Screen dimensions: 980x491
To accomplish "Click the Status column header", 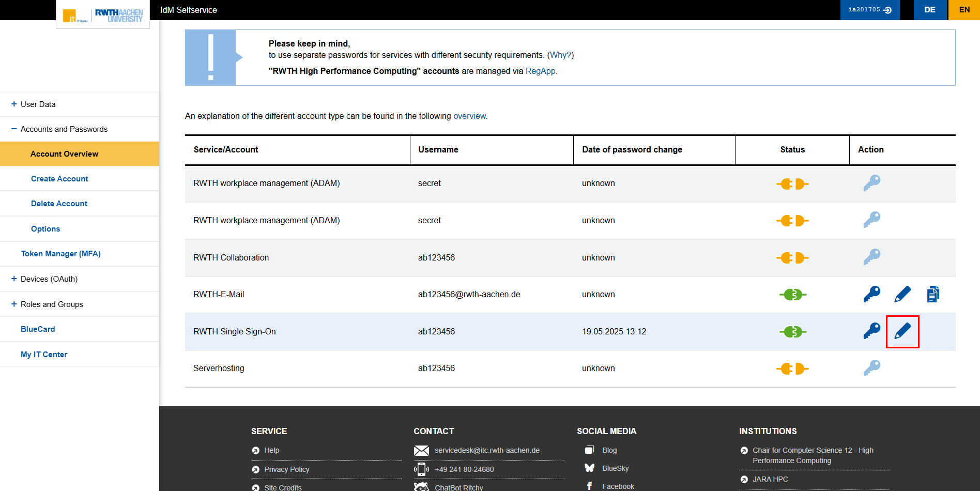I will 792,150.
